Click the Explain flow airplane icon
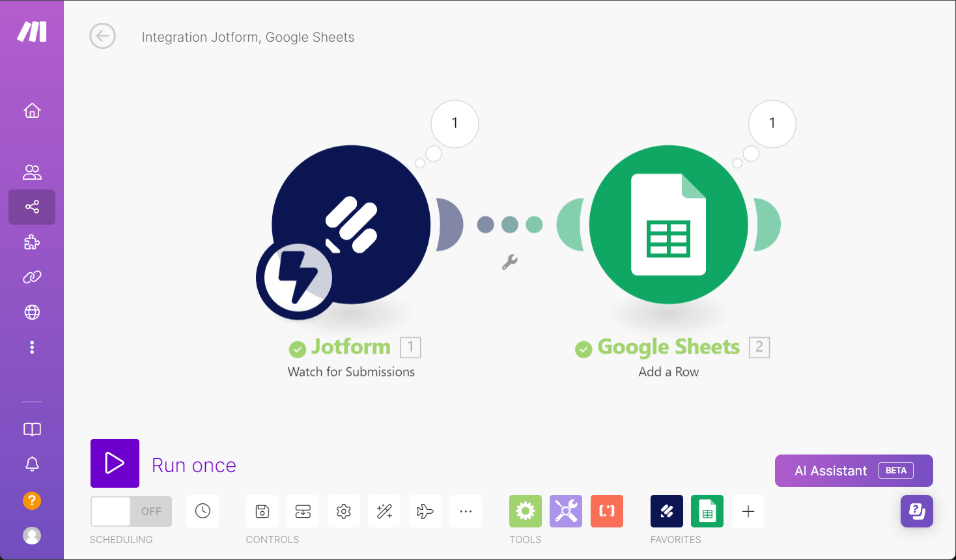This screenshot has height=560, width=956. point(425,511)
